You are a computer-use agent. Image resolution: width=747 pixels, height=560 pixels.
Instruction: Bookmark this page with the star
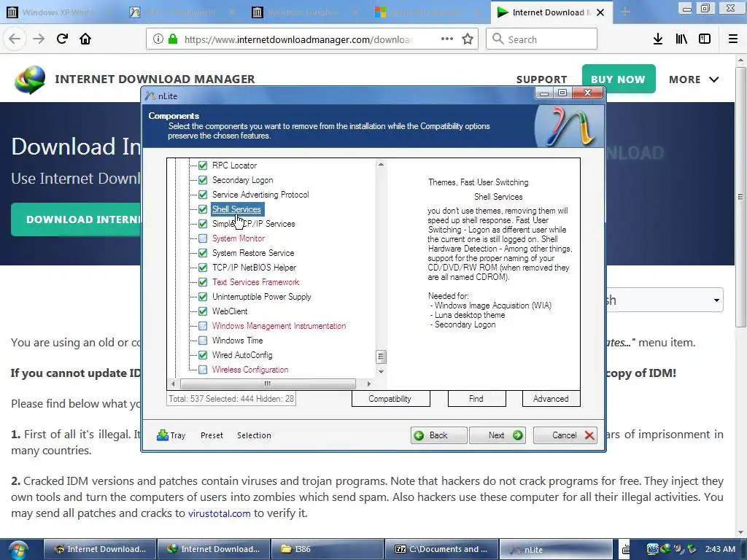(468, 39)
